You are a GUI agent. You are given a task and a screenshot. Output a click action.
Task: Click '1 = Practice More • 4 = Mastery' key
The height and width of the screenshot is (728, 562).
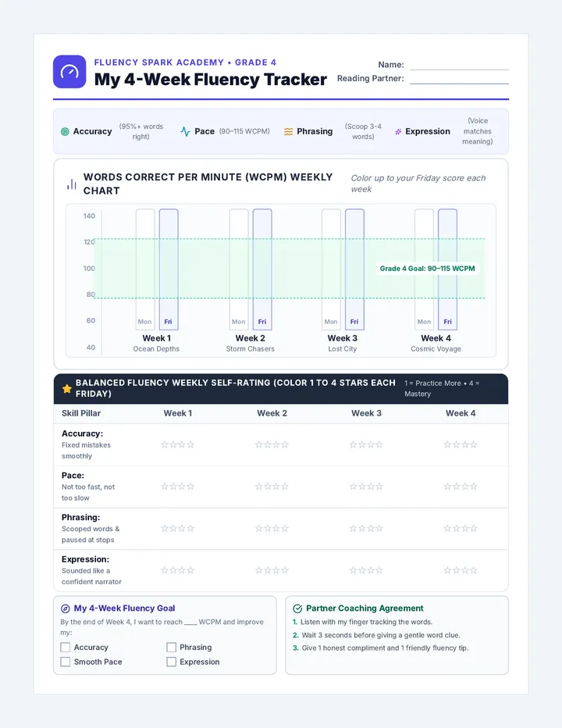441,389
